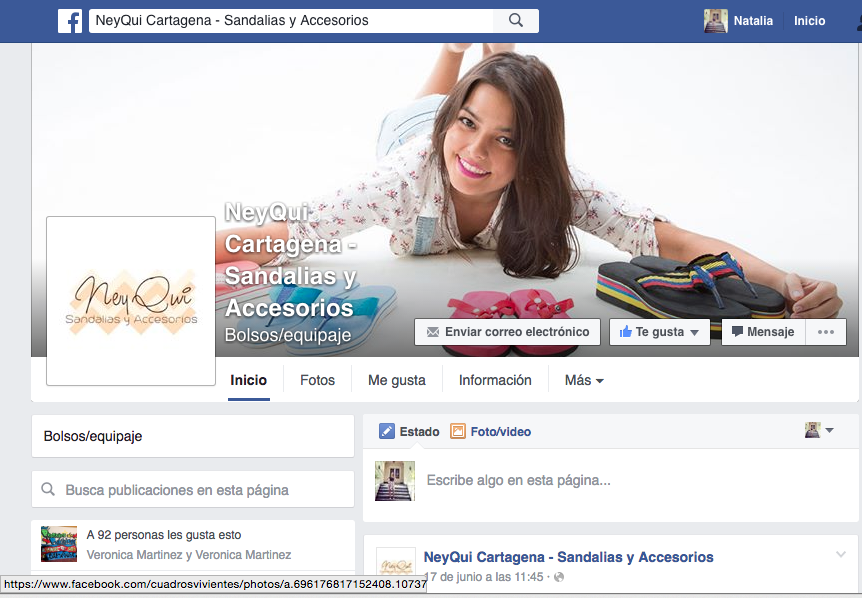Screen dimensions: 862x598
Task: Click Inicio link in top navigation bar
Action: 809,21
